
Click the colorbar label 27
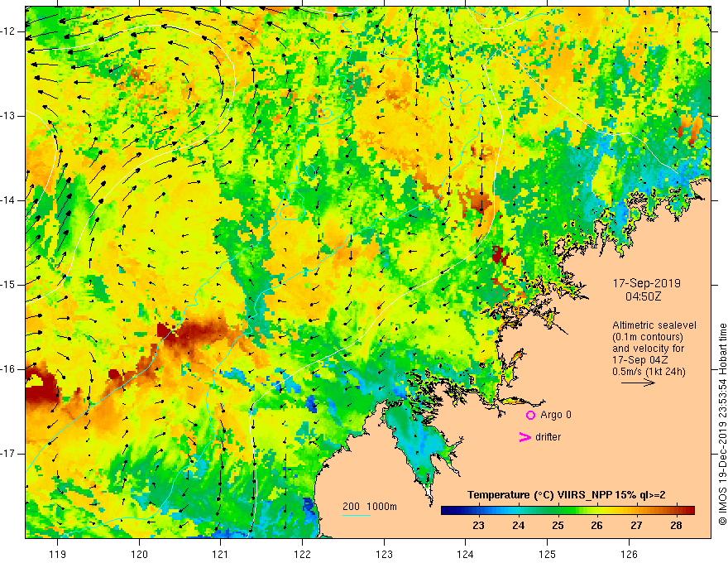(x=636, y=526)
